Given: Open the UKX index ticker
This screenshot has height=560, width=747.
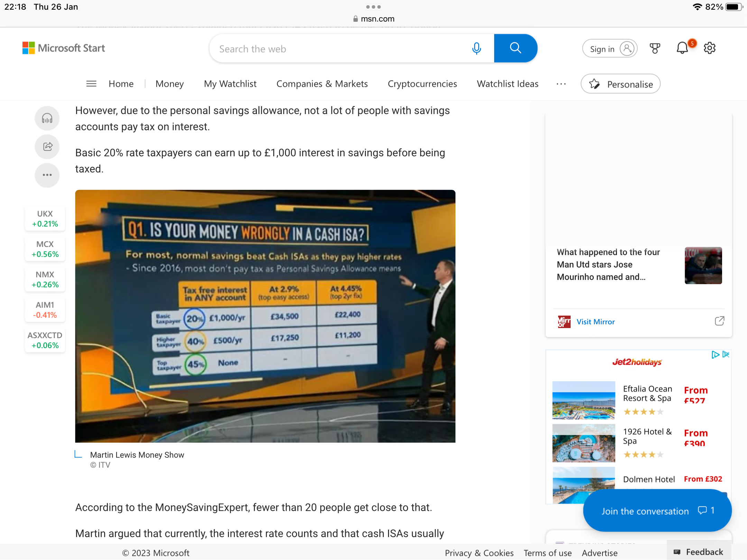Looking at the screenshot, I should (45, 218).
